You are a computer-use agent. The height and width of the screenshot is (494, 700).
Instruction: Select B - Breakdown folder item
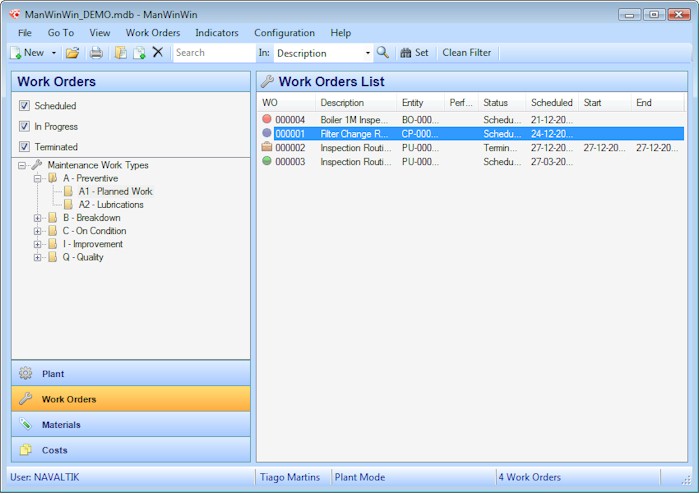pos(92,218)
